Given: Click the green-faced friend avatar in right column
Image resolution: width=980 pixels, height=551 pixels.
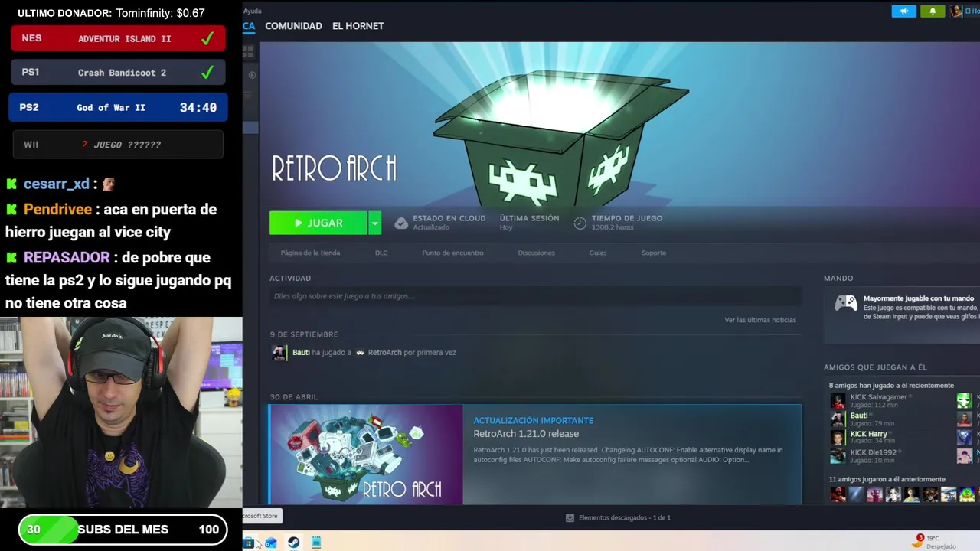Looking at the screenshot, I should tap(964, 400).
